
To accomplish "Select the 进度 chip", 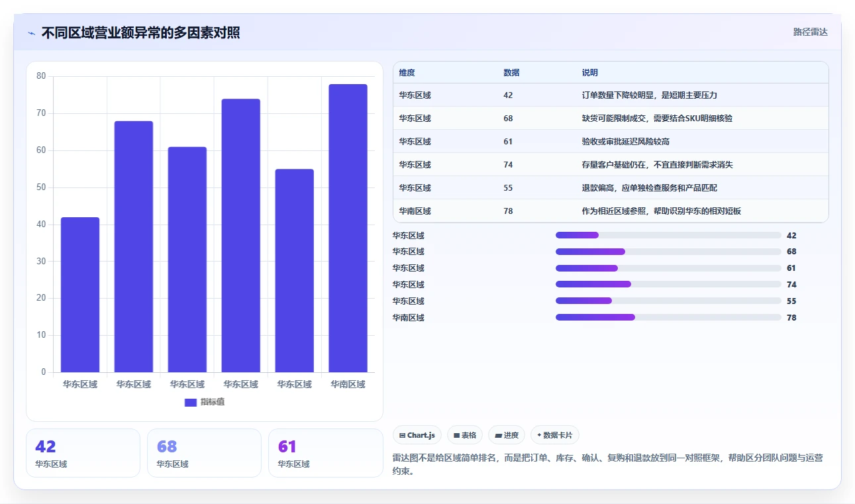I will click(507, 435).
